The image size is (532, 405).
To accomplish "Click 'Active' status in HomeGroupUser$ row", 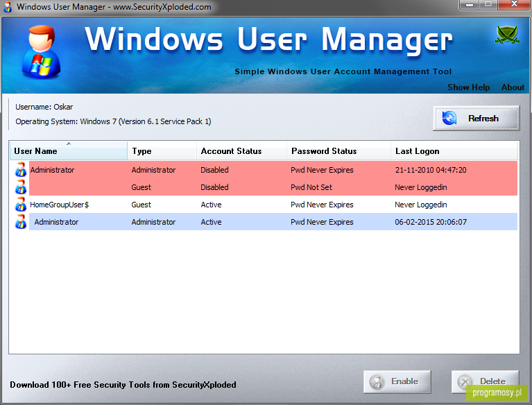I will click(x=211, y=205).
